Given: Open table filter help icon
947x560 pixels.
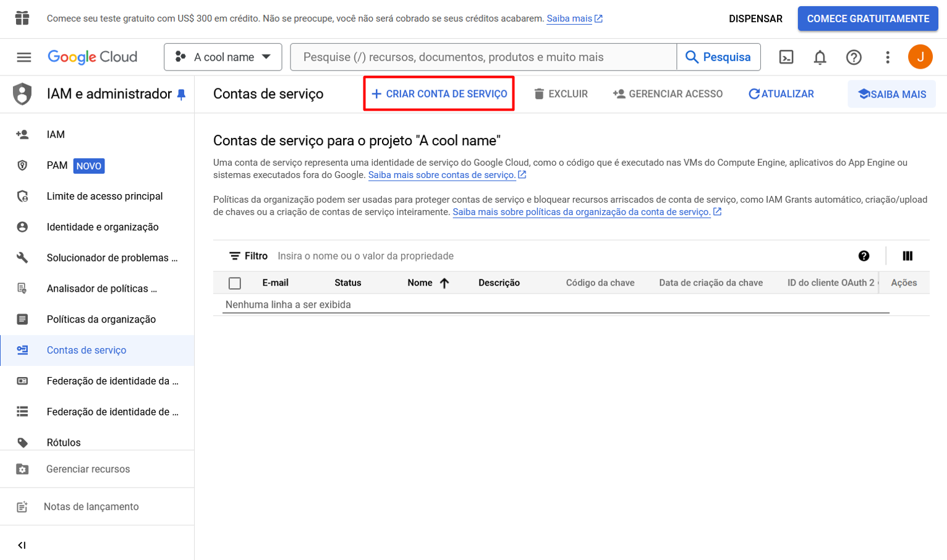Looking at the screenshot, I should pos(864,256).
